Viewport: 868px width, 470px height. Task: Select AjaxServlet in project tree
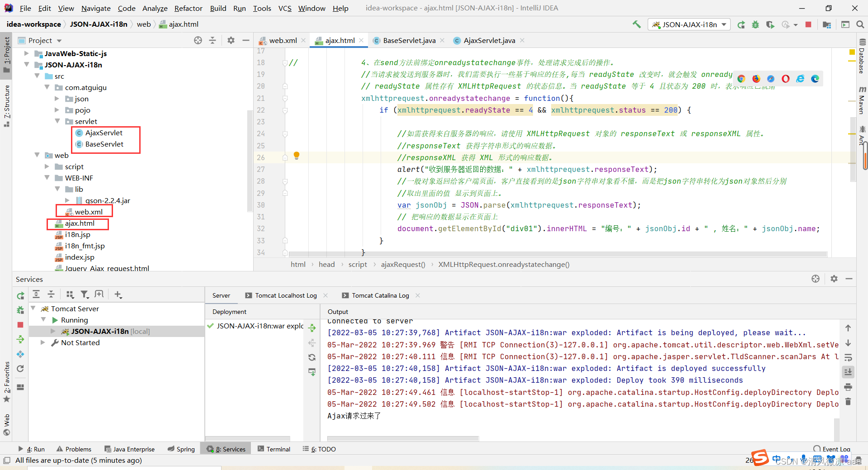tap(104, 133)
